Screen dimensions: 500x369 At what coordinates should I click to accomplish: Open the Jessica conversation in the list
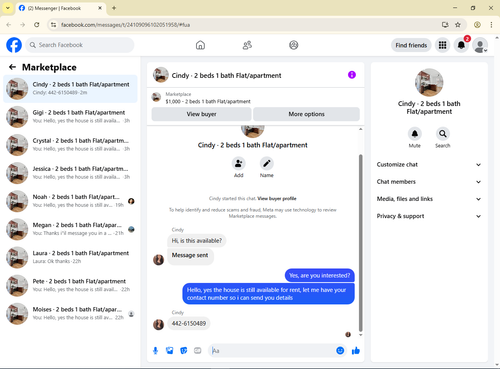70,173
